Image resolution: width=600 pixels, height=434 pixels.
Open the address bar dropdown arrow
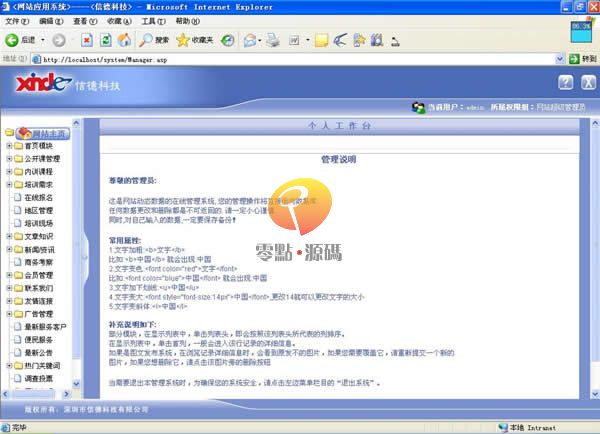tap(559, 59)
